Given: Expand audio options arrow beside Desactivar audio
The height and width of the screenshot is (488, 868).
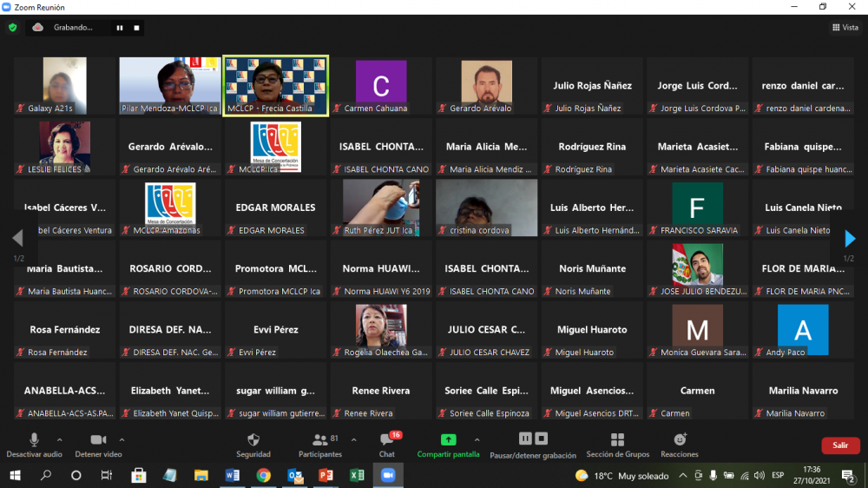Looking at the screenshot, I should (x=59, y=439).
